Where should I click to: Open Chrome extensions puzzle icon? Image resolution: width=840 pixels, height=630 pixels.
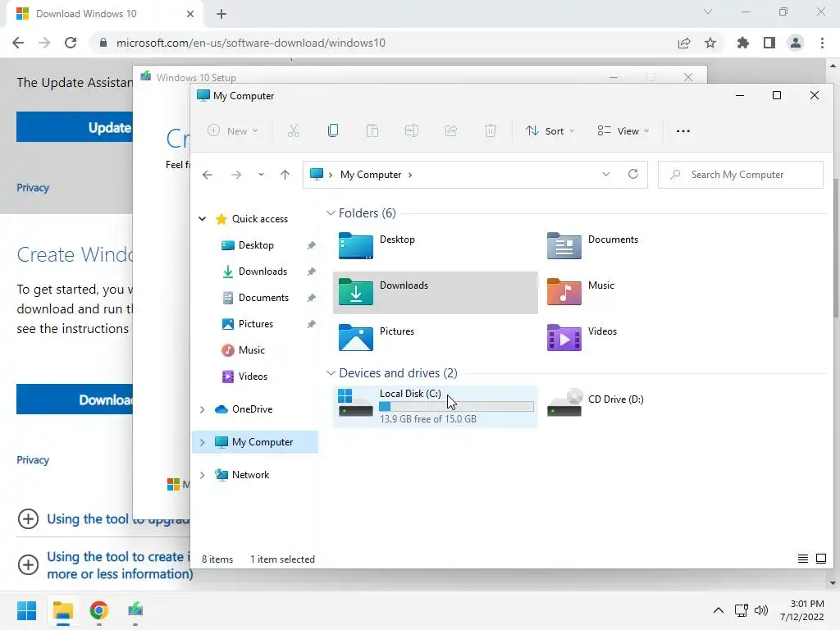(742, 43)
